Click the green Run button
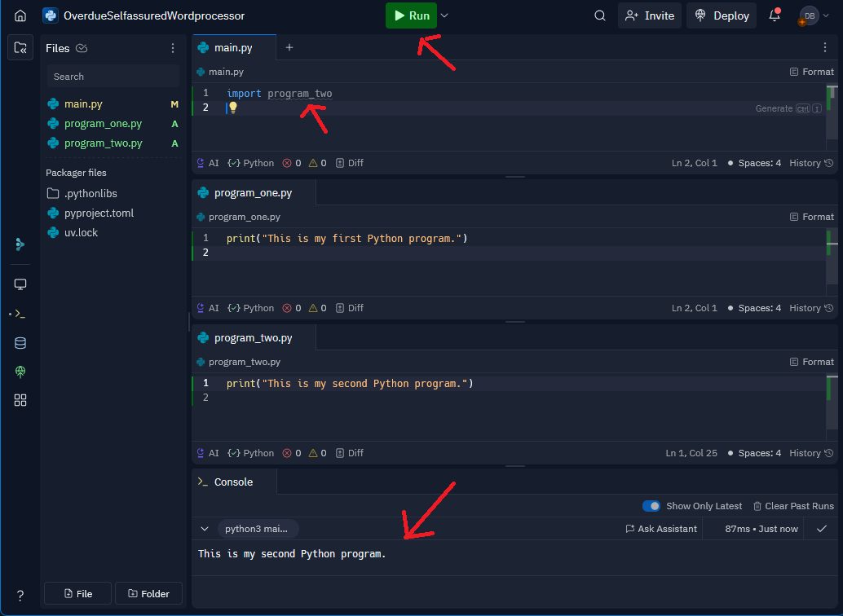Screen dimensions: 843x616 [x=411, y=15]
